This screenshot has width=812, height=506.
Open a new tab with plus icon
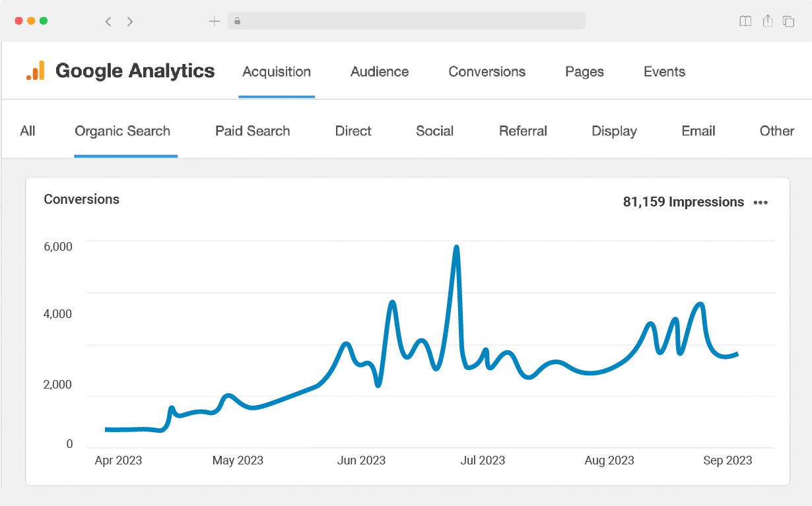214,21
